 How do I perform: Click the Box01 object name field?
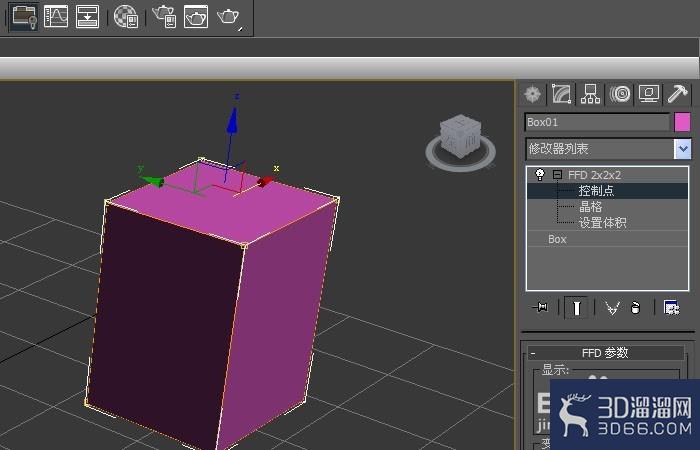tap(597, 122)
